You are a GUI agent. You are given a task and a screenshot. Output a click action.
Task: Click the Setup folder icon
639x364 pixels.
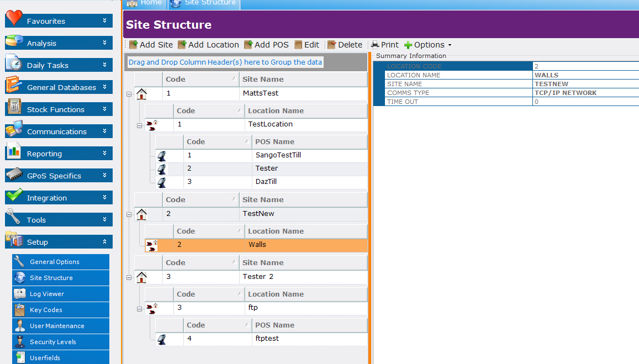tap(14, 239)
